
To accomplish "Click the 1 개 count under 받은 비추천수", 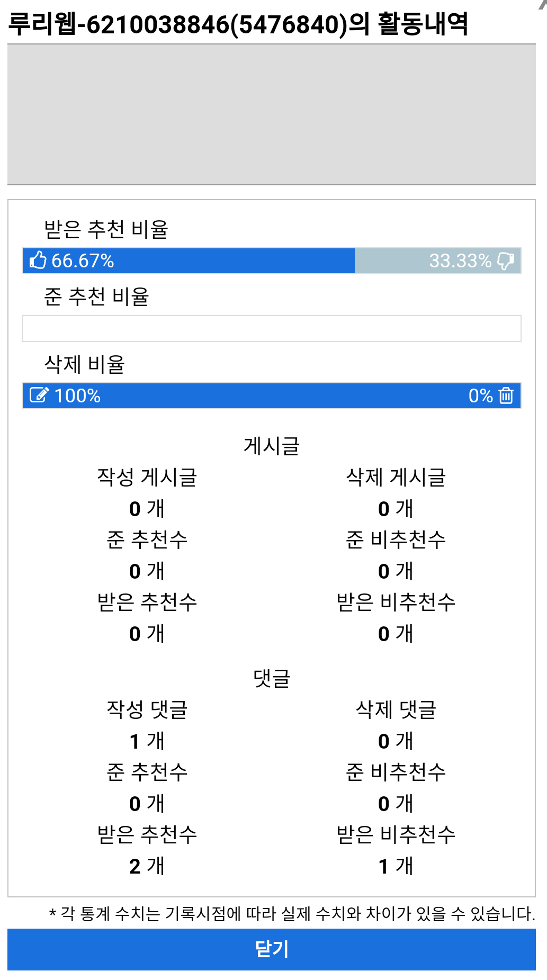I will (x=396, y=866).
